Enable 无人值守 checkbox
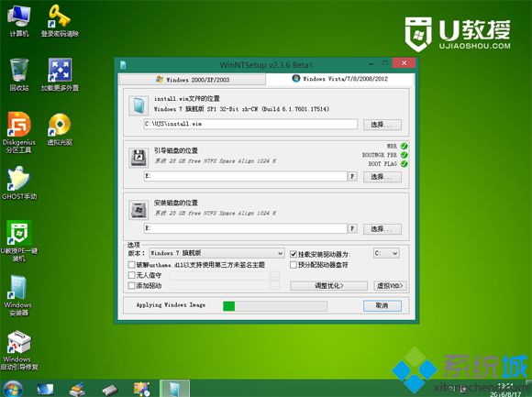The height and width of the screenshot is (397, 532). point(132,275)
